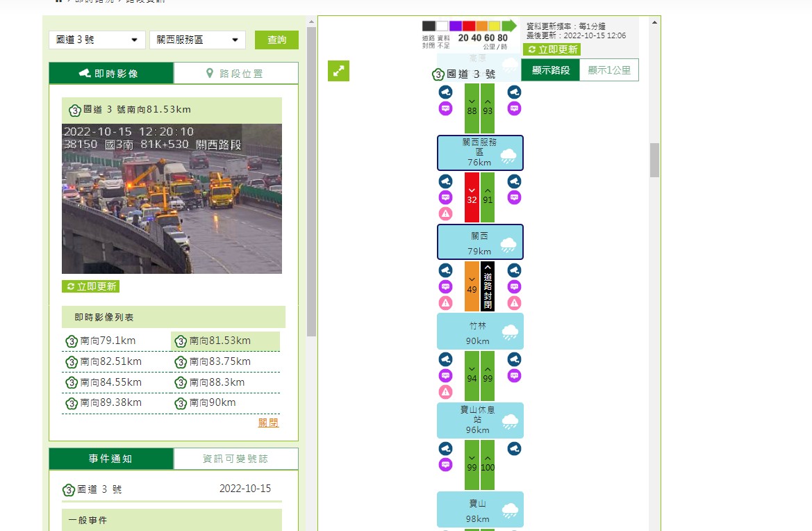This screenshot has height=531, width=812.
Task: Switch to the 路段位置 tab
Action: 236,72
